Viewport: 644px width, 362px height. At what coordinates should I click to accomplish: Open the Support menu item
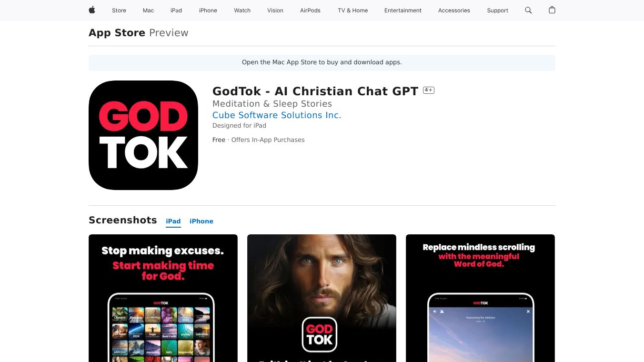point(498,10)
